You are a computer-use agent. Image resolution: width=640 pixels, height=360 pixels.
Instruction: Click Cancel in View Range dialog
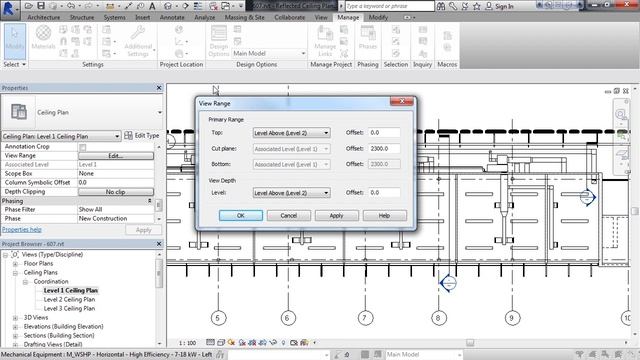tap(289, 216)
